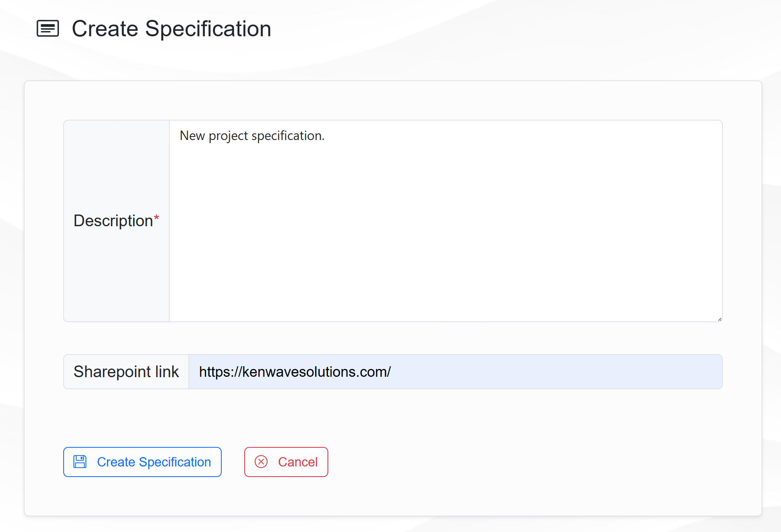Click the Sharepoint link field label
The image size is (781, 532).
click(x=126, y=372)
